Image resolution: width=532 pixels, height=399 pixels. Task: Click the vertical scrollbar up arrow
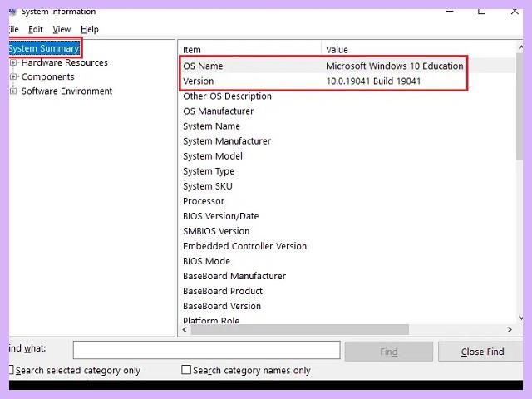coord(520,48)
